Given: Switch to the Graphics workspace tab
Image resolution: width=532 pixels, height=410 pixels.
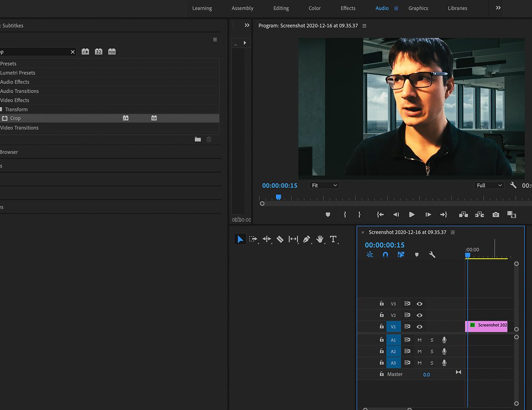Looking at the screenshot, I should coord(418,8).
